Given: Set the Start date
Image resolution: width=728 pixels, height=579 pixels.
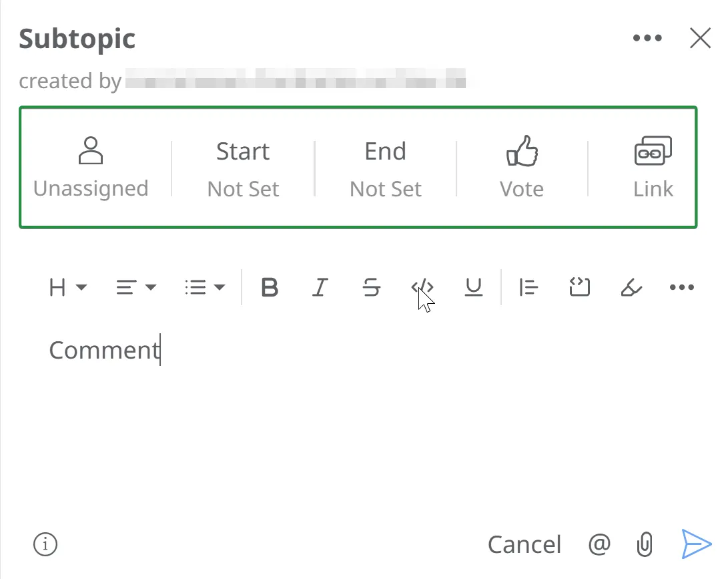Looking at the screenshot, I should [243, 170].
